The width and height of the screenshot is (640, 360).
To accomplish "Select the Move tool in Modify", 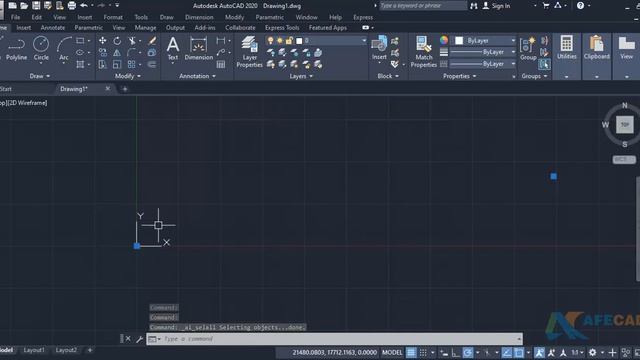I will (x=102, y=40).
